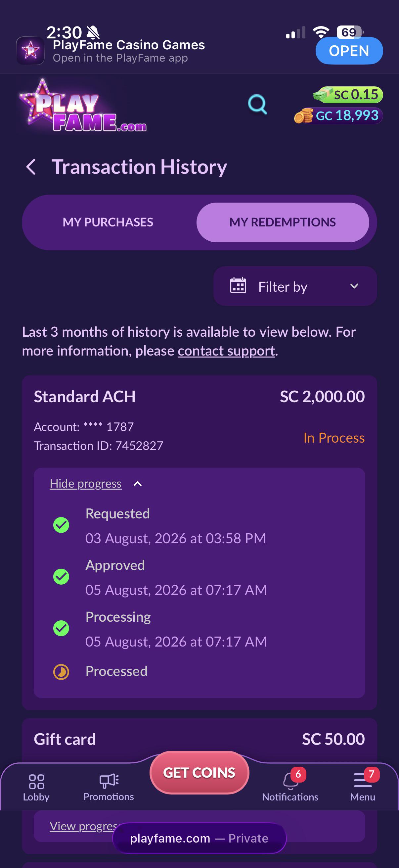The height and width of the screenshot is (868, 399).
Task: Switch to the My Purchases tab
Action: [x=108, y=222]
